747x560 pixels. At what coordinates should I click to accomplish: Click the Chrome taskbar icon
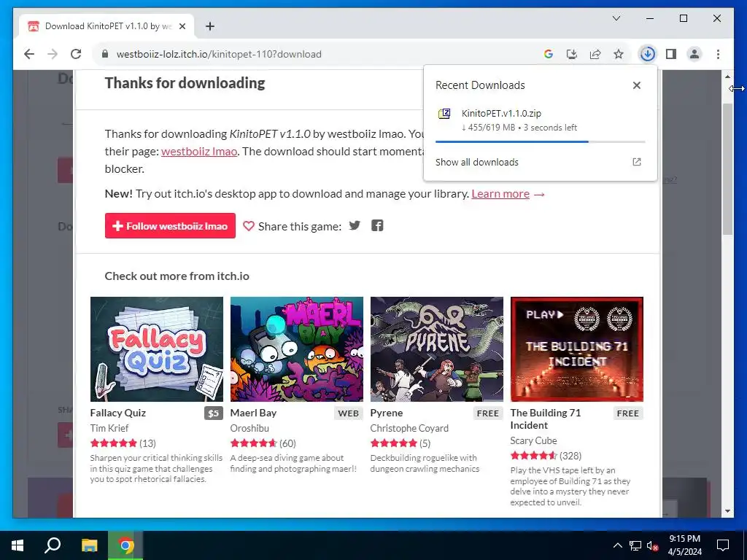pos(125,545)
